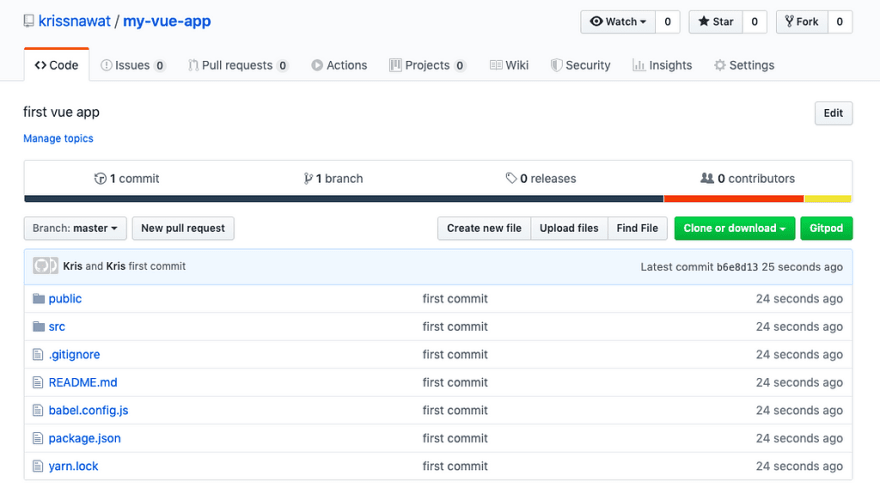Open the Projects tab
Image resolution: width=880 pixels, height=488 pixels.
click(x=427, y=65)
